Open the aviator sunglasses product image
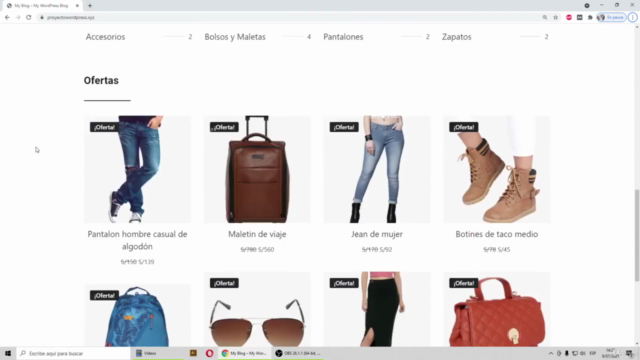The image size is (640, 360). pyautogui.click(x=257, y=310)
